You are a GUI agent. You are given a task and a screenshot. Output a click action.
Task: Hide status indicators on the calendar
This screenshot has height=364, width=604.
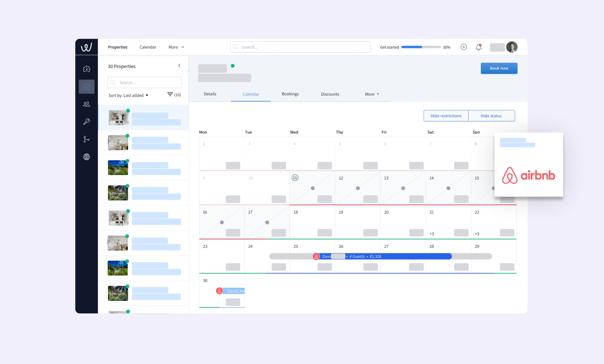(x=491, y=115)
